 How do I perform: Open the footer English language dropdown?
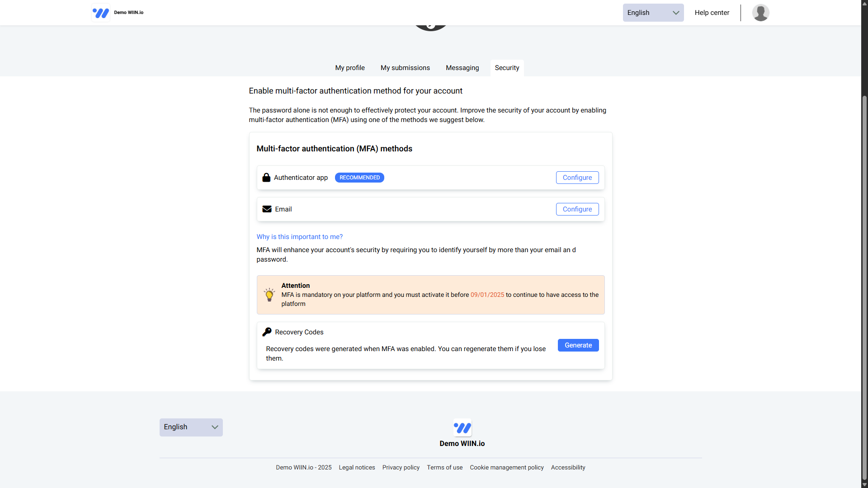point(191,427)
